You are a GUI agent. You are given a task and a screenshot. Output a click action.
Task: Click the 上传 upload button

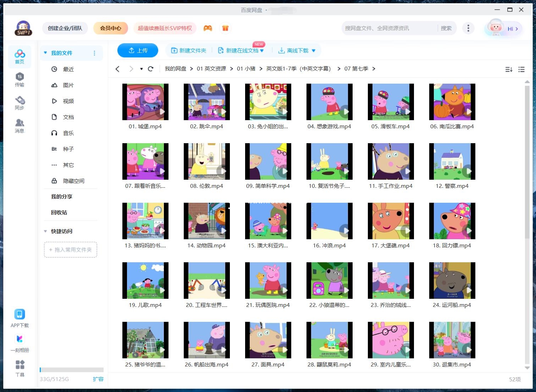[x=138, y=50]
